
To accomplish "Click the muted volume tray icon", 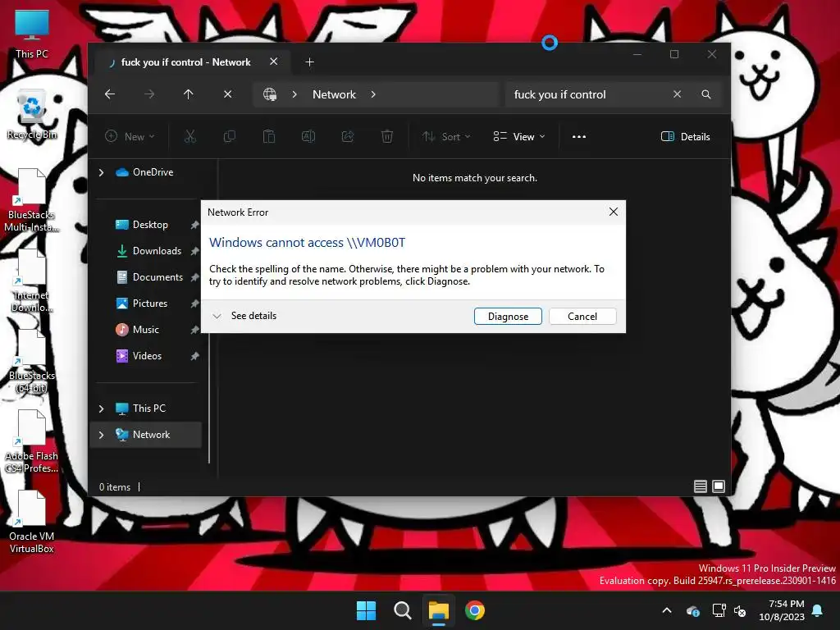I will point(740,610).
